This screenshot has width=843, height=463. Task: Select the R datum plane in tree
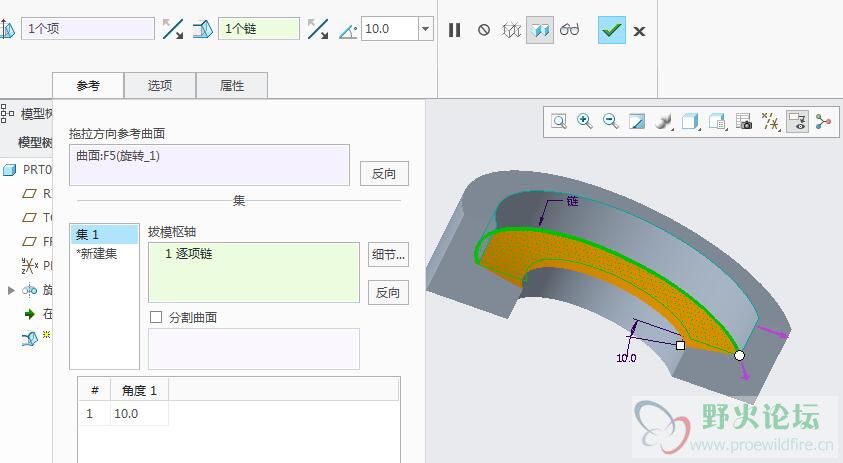point(37,194)
